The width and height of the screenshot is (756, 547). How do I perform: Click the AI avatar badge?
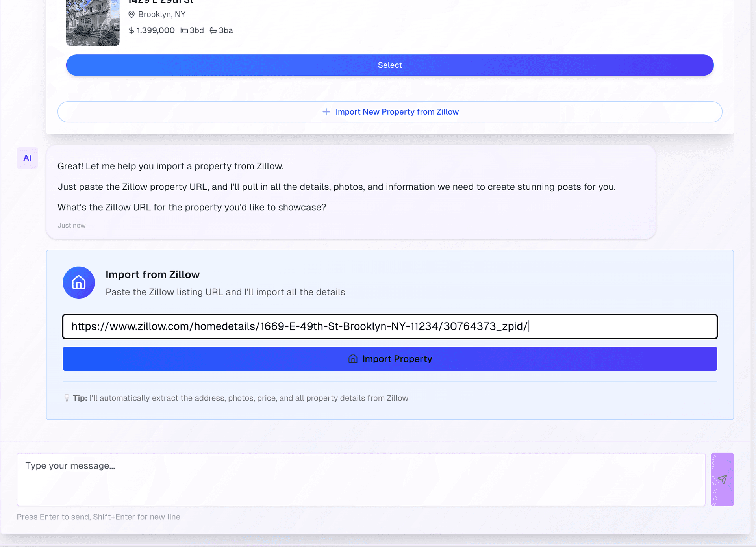coord(27,158)
